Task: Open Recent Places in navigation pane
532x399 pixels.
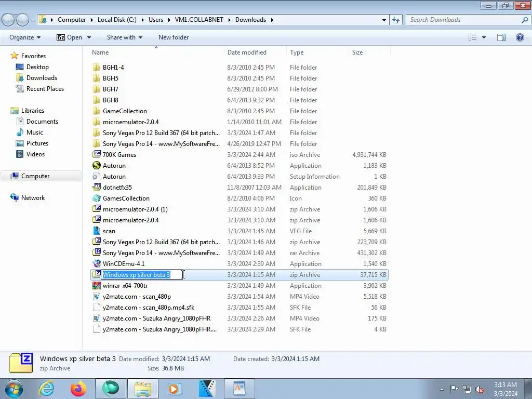Action: [45, 88]
